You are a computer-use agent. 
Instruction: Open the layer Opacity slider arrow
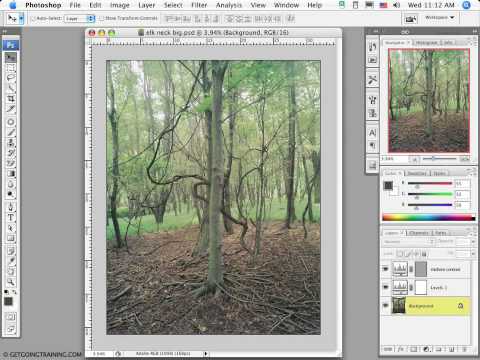[473, 242]
